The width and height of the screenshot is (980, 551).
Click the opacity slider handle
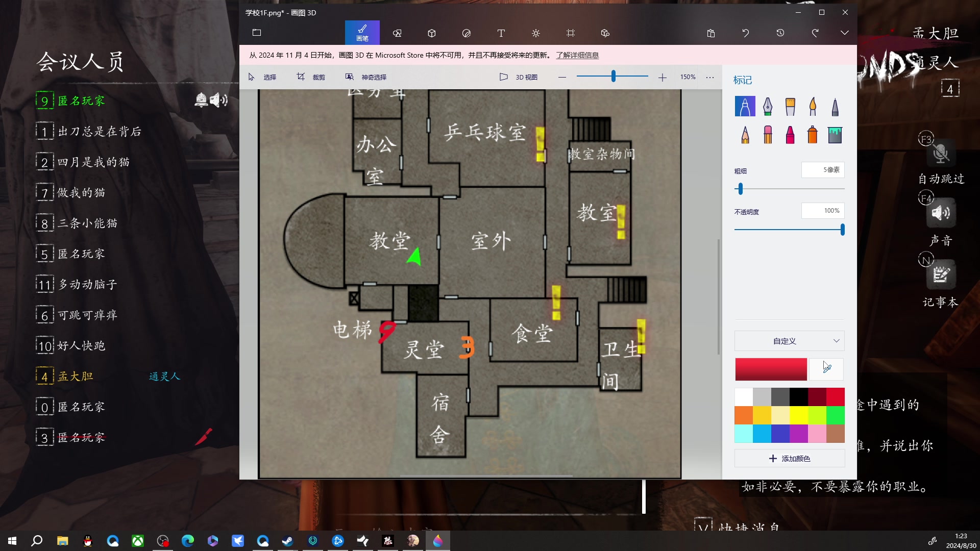click(x=842, y=230)
